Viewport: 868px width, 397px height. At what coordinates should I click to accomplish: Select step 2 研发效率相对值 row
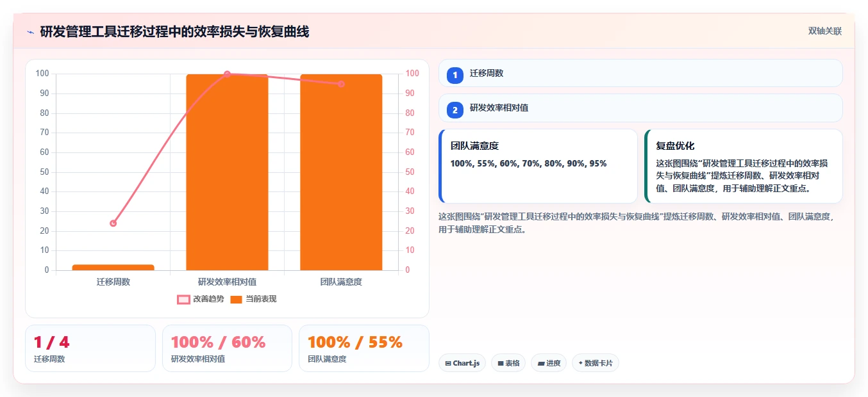tap(640, 108)
